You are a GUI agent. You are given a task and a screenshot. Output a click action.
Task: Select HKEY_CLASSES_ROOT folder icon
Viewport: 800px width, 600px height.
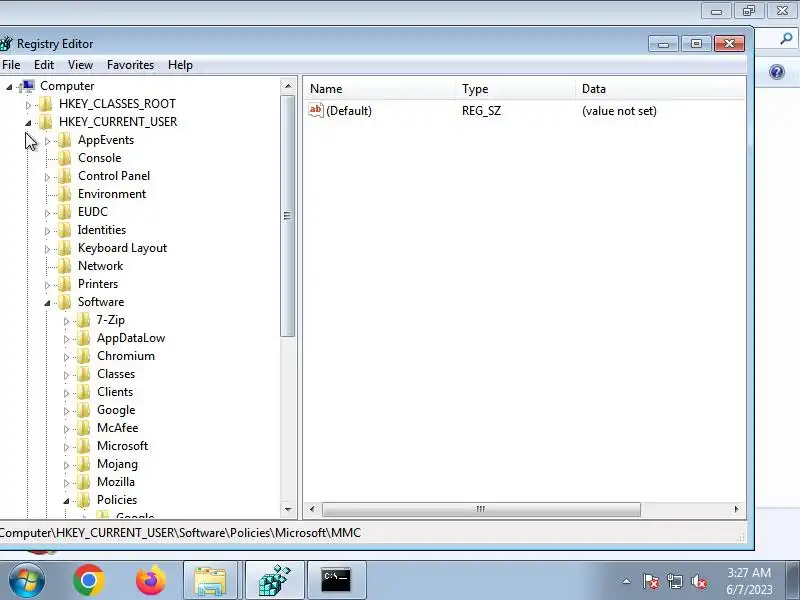coord(45,104)
